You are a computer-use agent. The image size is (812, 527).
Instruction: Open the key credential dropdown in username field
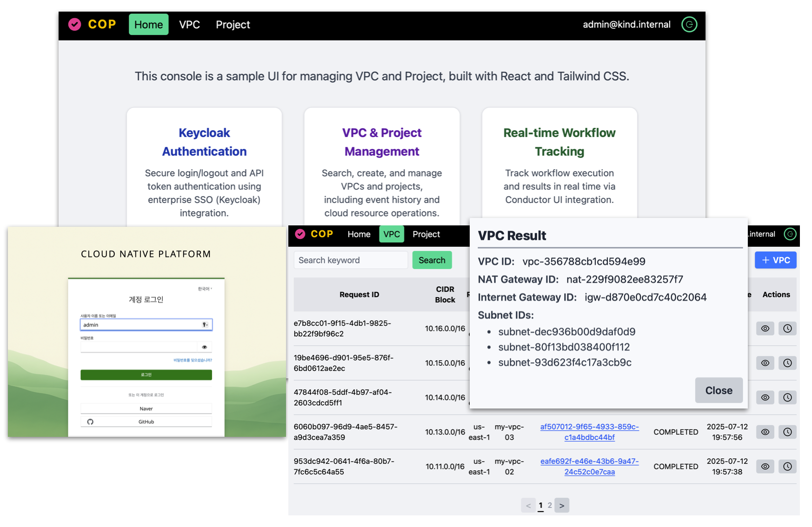[x=205, y=324]
